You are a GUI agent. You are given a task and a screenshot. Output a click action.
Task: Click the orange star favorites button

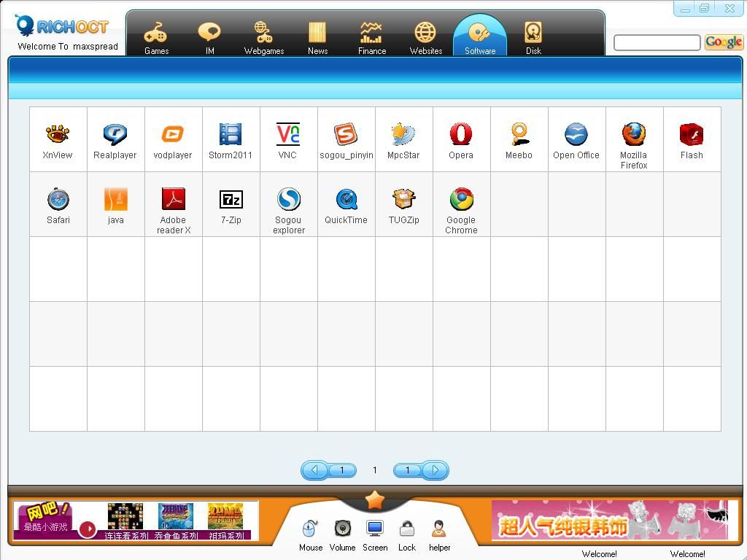pyautogui.click(x=375, y=500)
